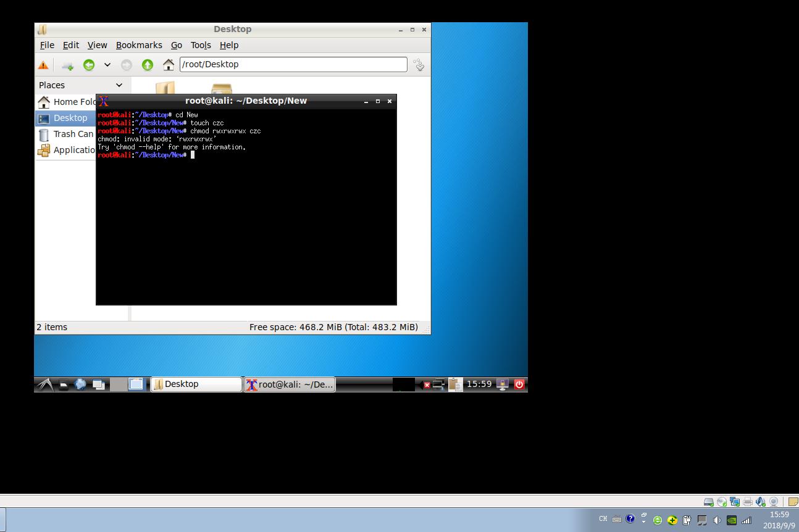Image resolution: width=799 pixels, height=532 pixels.
Task: Open the Go menu
Action: 177,45
